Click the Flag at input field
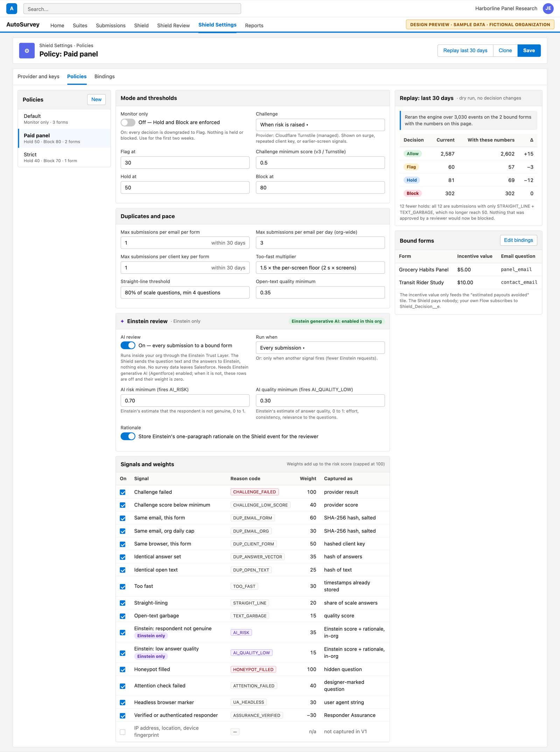 [x=185, y=163]
